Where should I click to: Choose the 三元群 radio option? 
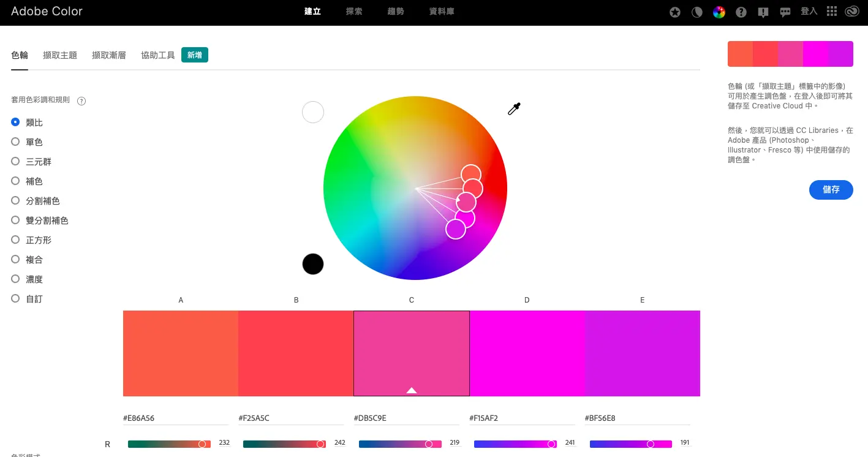pos(32,162)
